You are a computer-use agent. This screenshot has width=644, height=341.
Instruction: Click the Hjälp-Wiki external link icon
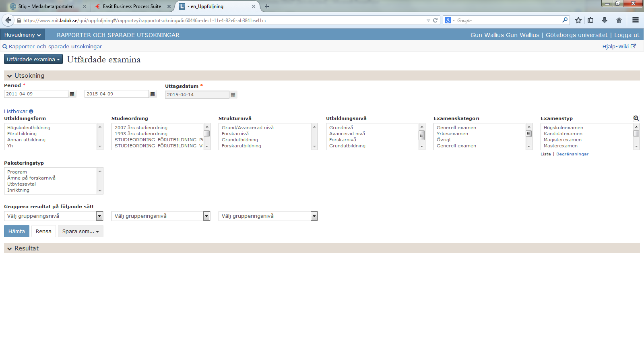coord(633,46)
